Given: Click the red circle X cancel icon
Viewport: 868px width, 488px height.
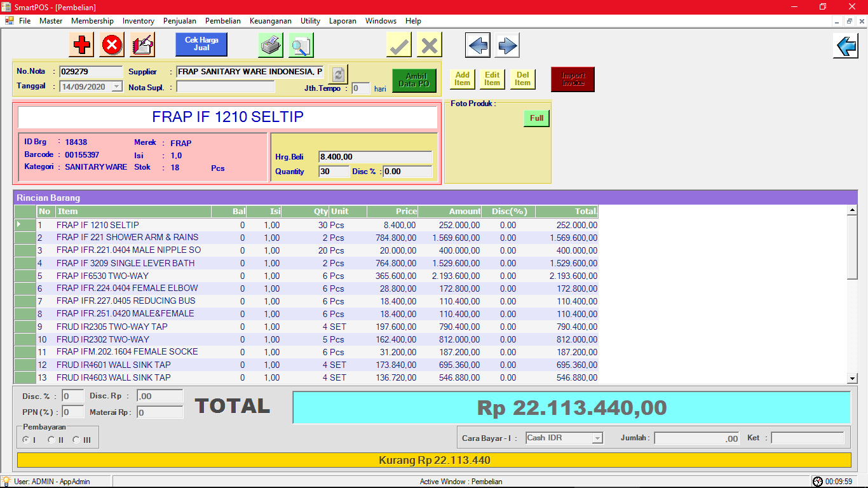Looking at the screenshot, I should point(112,45).
